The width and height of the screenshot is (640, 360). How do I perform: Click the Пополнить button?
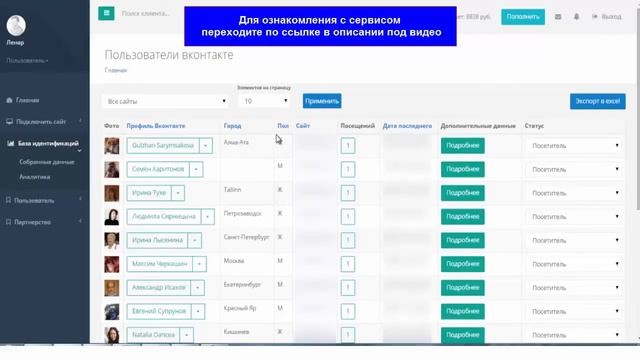[x=523, y=17]
